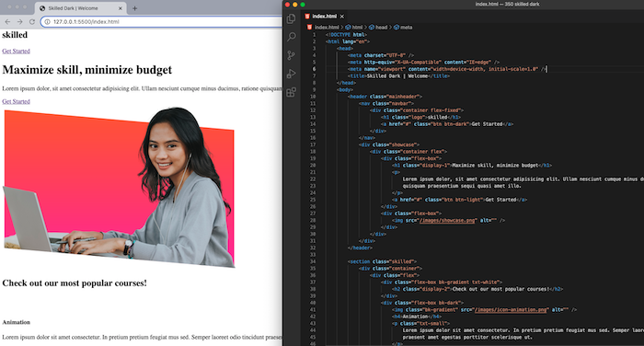Image resolution: width=644 pixels, height=346 pixels.
Task: Open the Extensions view in VS Code
Action: tap(292, 92)
